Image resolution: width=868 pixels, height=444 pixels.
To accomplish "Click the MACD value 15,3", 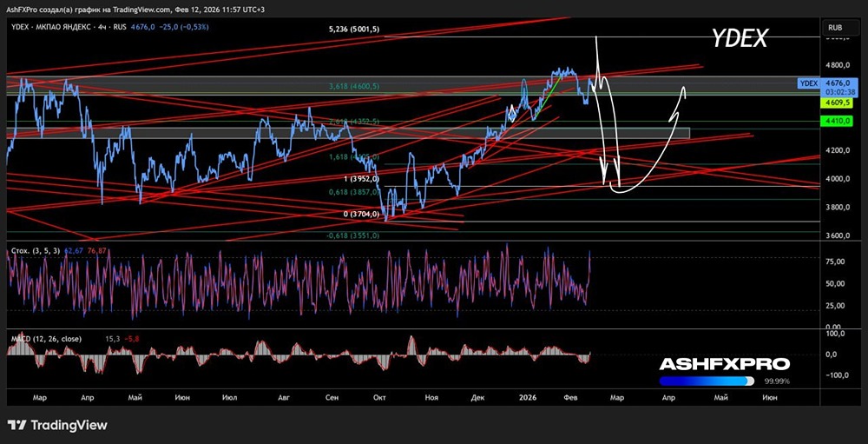I will coord(111,339).
